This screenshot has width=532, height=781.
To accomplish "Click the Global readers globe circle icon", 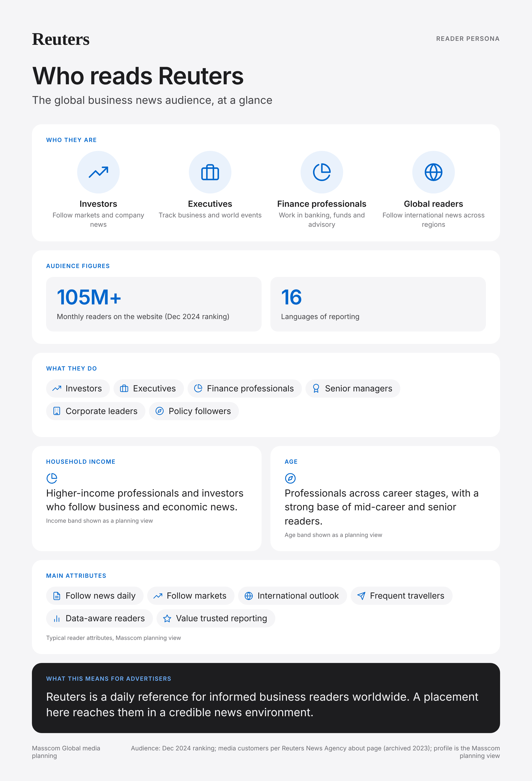I will (x=433, y=172).
